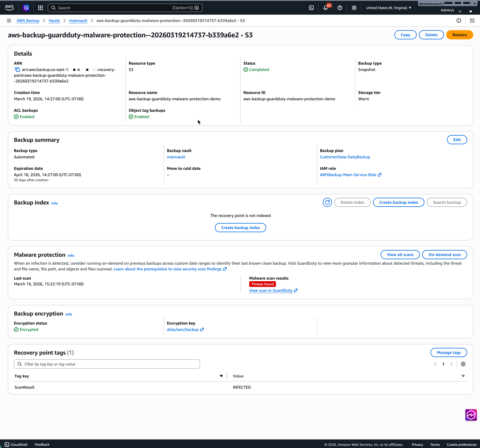
Task: Start an On-demand scan
Action: (x=445, y=255)
